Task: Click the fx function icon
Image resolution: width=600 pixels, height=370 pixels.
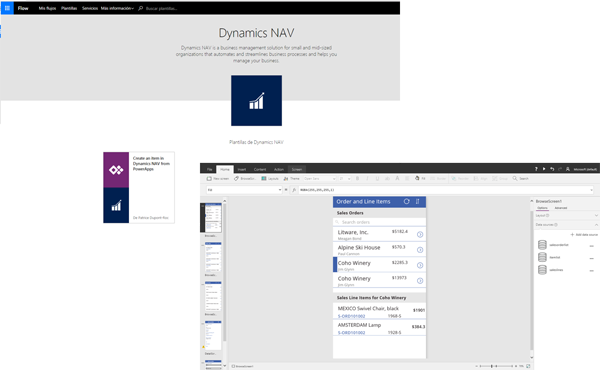Action: tap(294, 190)
